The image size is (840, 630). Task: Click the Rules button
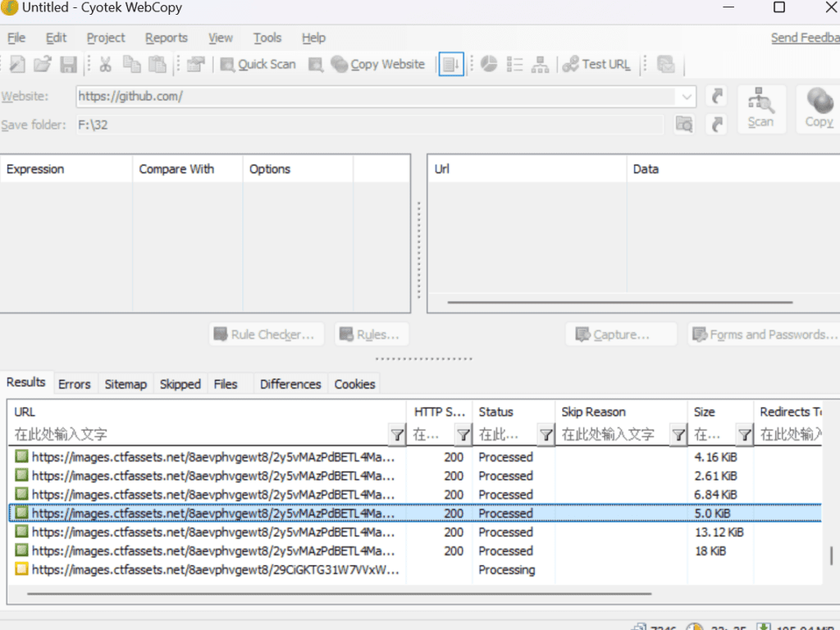pyautogui.click(x=372, y=335)
